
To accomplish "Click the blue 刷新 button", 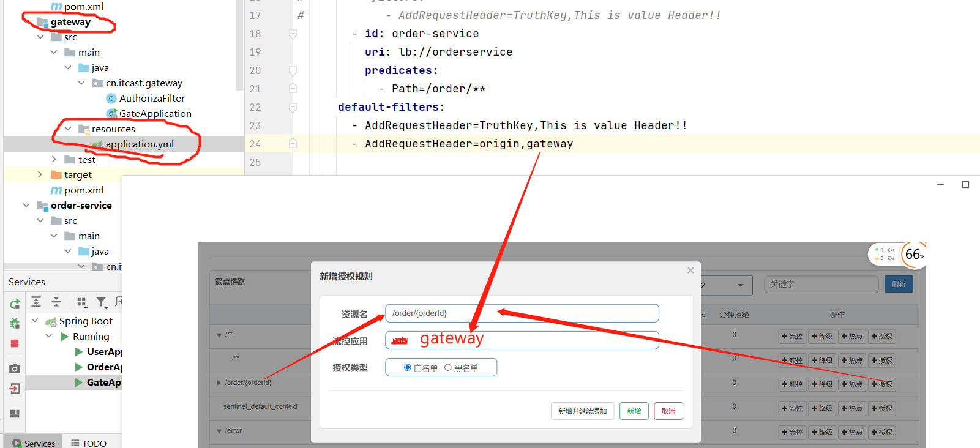I will coord(899,284).
